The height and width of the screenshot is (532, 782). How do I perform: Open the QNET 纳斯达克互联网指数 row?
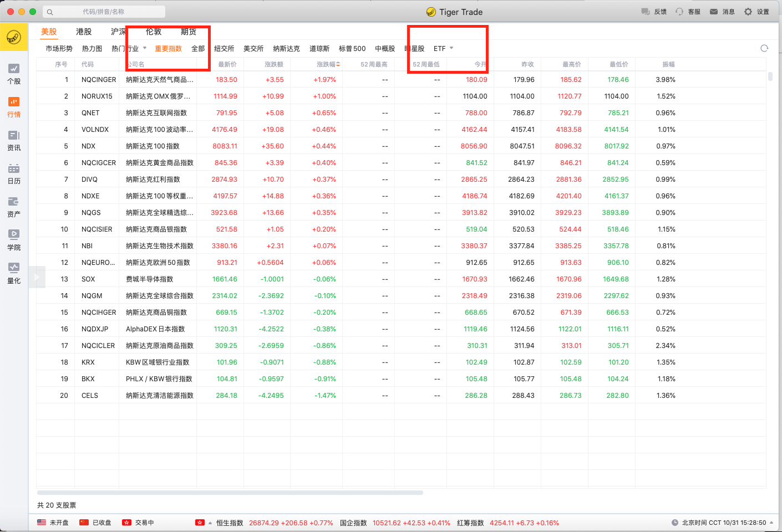(x=401, y=113)
